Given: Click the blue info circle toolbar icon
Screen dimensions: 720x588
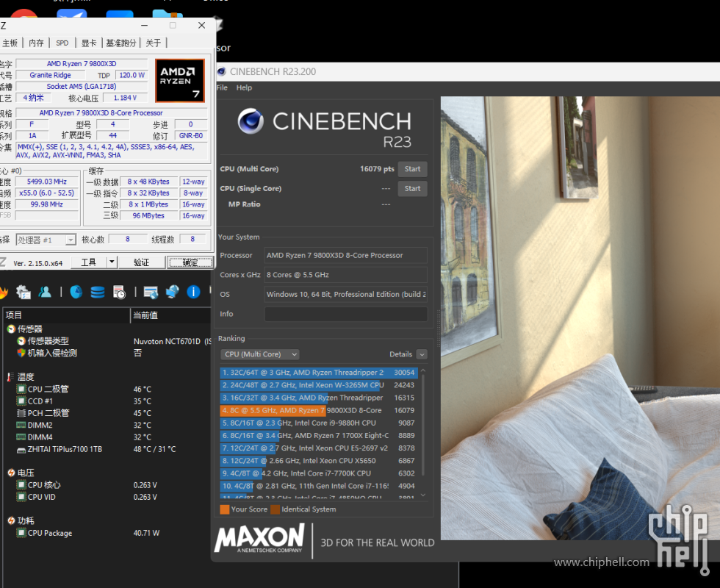Looking at the screenshot, I should point(193,293).
